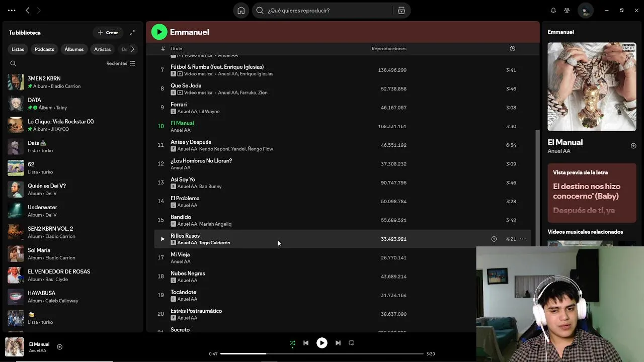Open HAYABUSA album
The image size is (644, 362).
(x=73, y=297)
